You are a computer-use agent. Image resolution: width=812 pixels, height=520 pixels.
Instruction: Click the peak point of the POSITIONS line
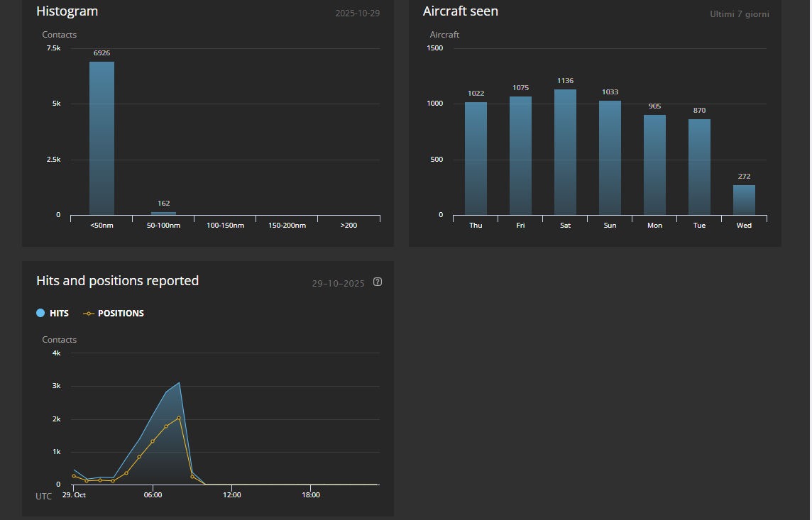pyautogui.click(x=179, y=418)
